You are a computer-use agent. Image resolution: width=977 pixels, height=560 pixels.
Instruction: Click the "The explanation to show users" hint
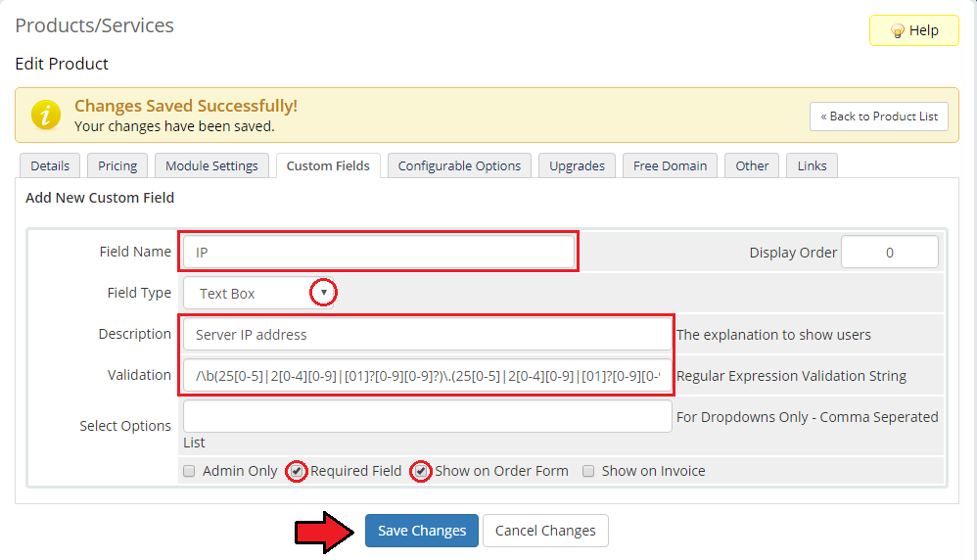click(x=774, y=335)
